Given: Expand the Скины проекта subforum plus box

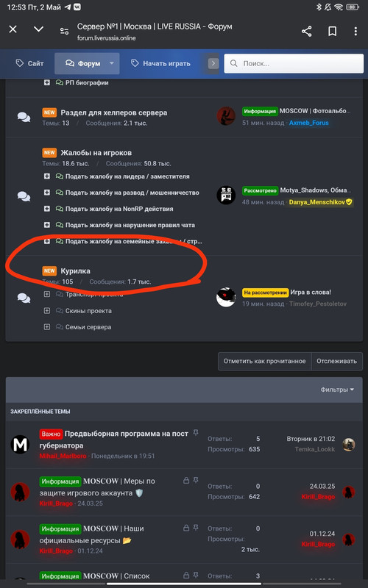Looking at the screenshot, I should (x=47, y=310).
